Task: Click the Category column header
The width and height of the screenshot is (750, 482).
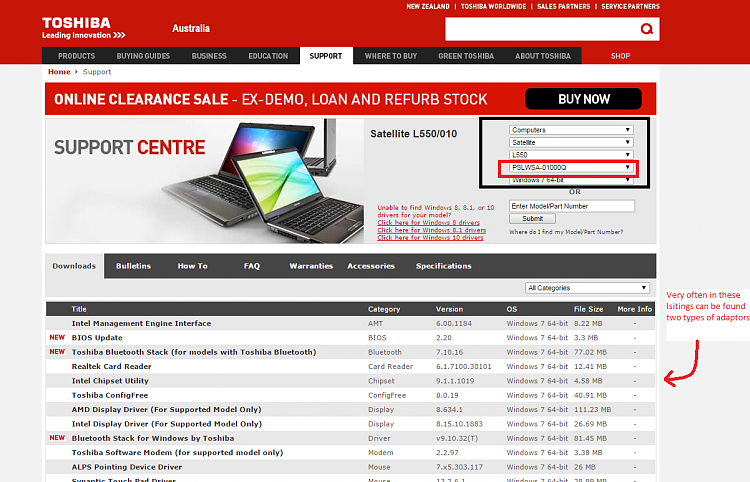Action: (384, 309)
